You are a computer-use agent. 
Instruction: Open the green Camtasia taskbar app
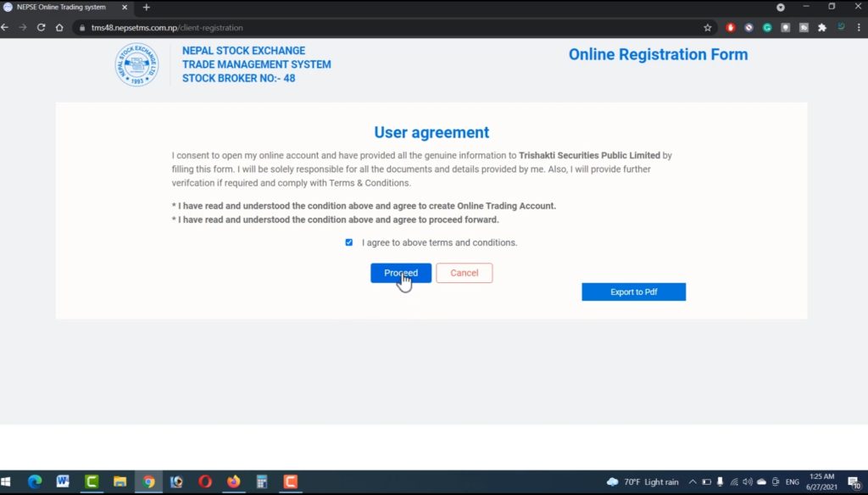pos(92,481)
